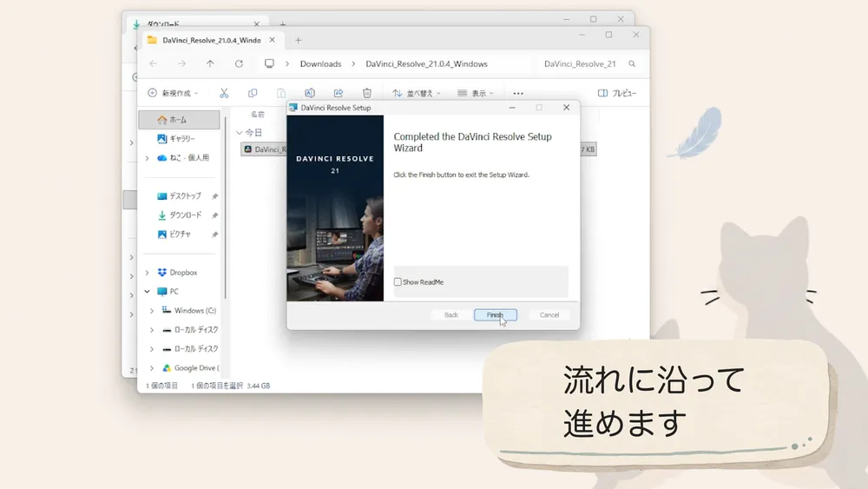Click the paste icon in Explorer toolbar
Viewport: 868px width, 489px height.
[281, 93]
